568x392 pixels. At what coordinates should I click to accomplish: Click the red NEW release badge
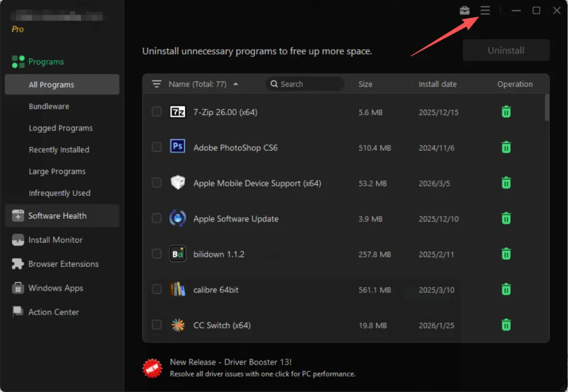click(153, 368)
